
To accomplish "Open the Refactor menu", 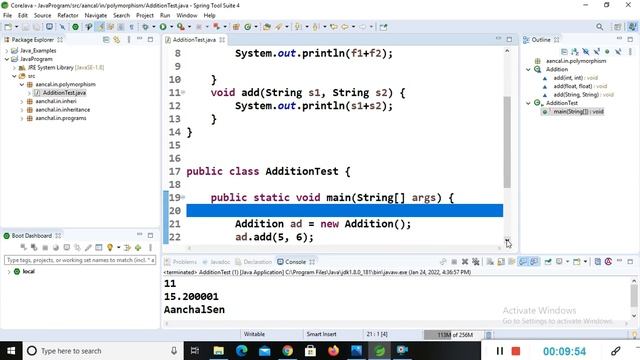I will (x=68, y=16).
